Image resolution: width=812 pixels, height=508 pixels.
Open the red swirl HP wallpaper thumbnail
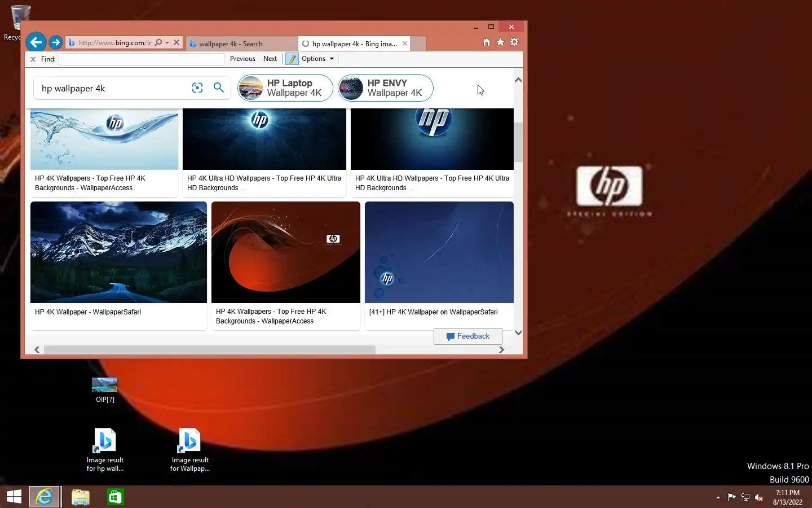pyautogui.click(x=286, y=252)
